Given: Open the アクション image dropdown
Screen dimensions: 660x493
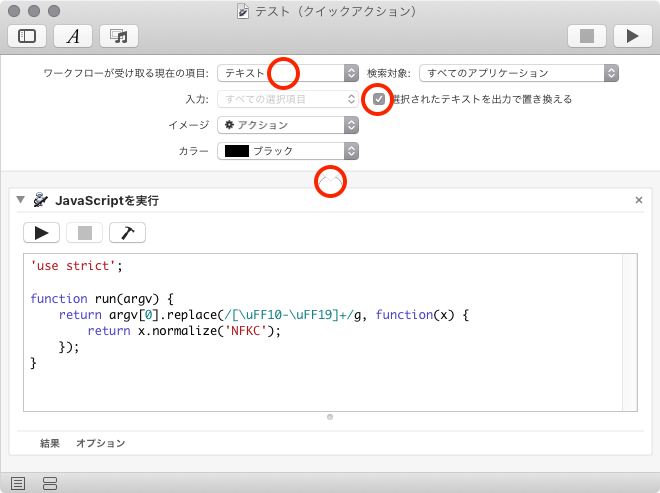Looking at the screenshot, I should pyautogui.click(x=288, y=125).
